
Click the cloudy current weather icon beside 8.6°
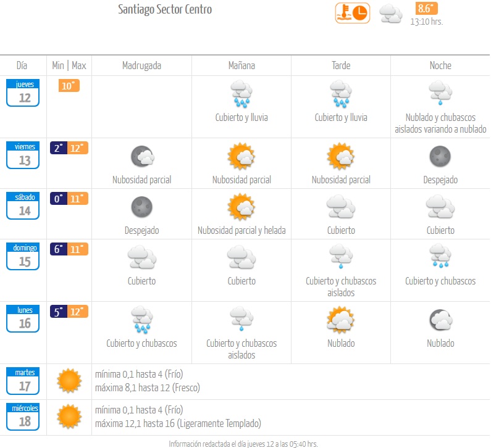tap(390, 14)
